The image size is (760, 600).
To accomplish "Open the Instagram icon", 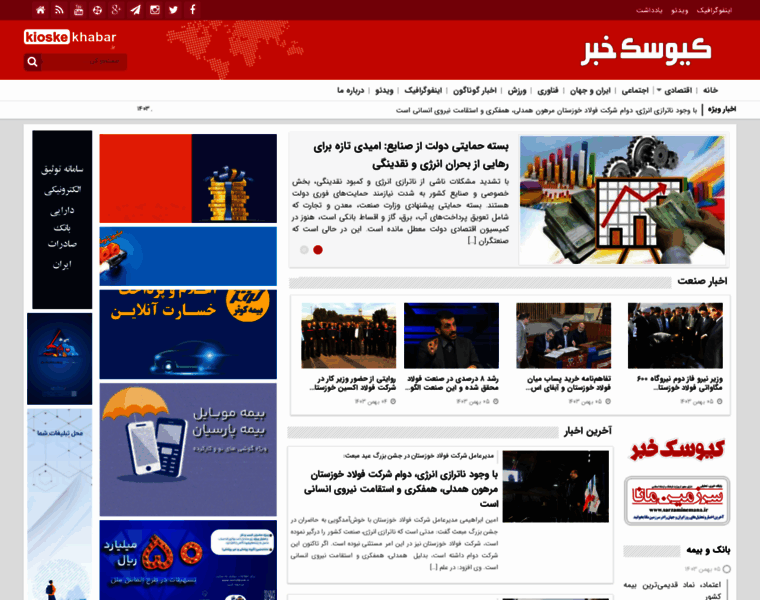I will (x=155, y=10).
